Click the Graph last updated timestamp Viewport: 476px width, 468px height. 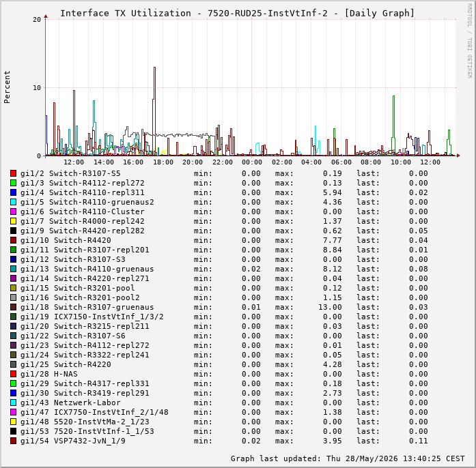348,458
